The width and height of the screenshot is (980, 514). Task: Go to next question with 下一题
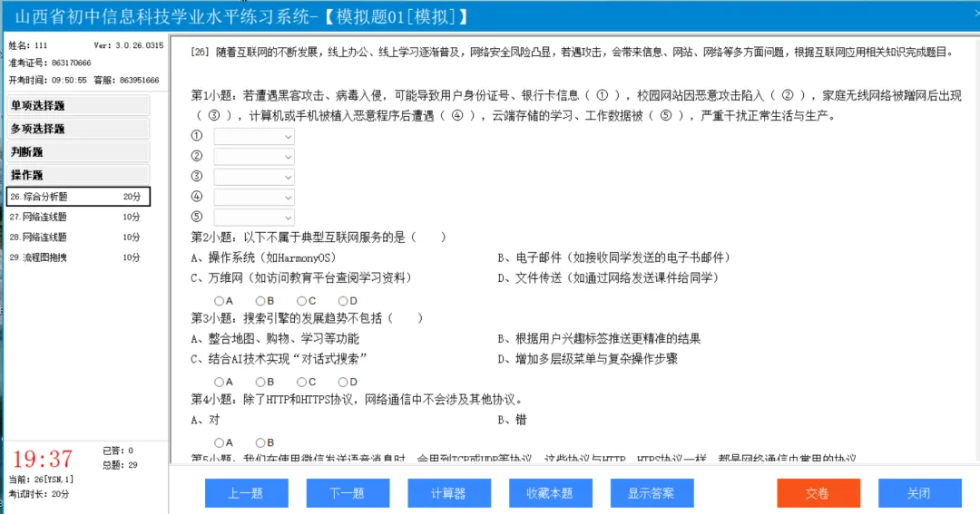(348, 493)
